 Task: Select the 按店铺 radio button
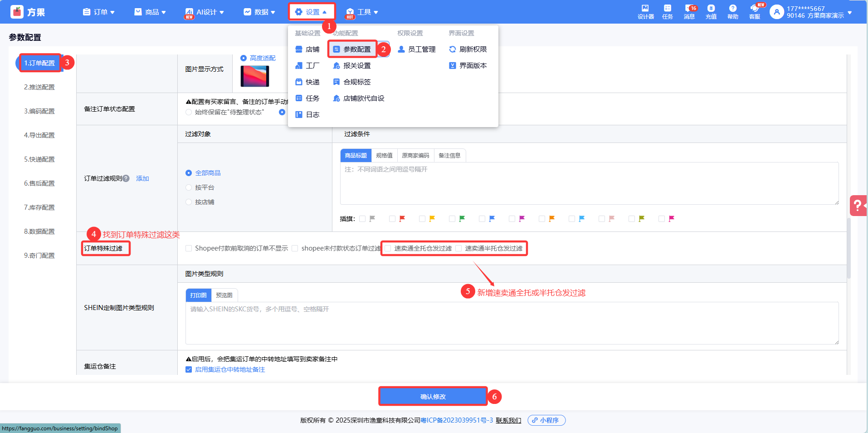click(189, 202)
